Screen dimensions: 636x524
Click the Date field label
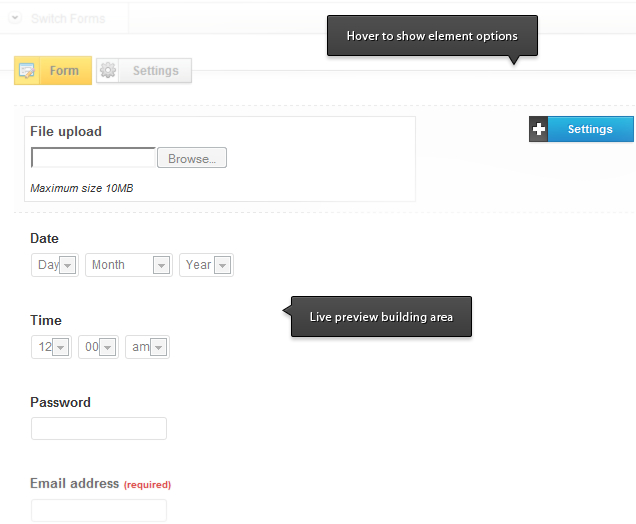tap(44, 238)
